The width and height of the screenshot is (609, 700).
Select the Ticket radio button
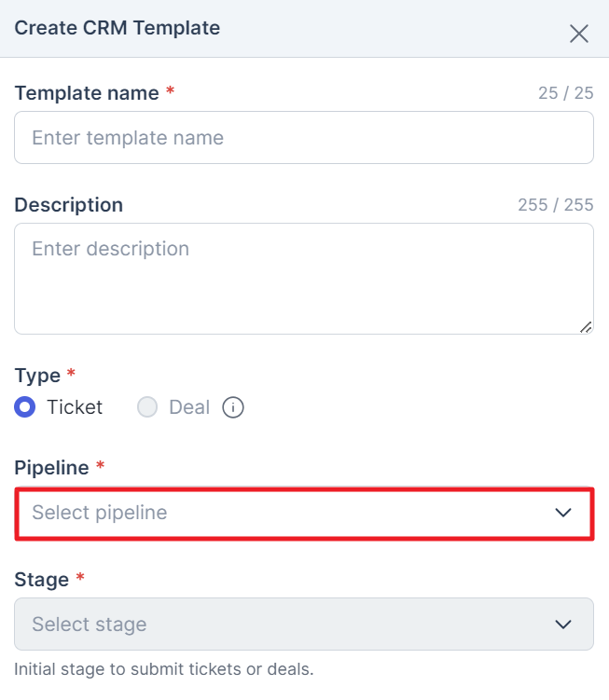(x=24, y=407)
